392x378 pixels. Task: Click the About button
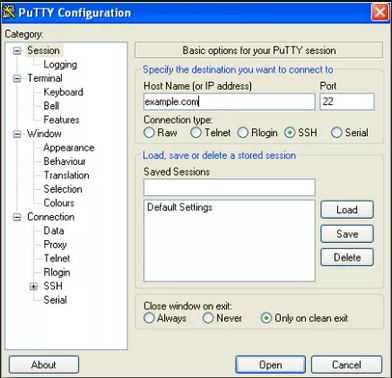point(44,365)
